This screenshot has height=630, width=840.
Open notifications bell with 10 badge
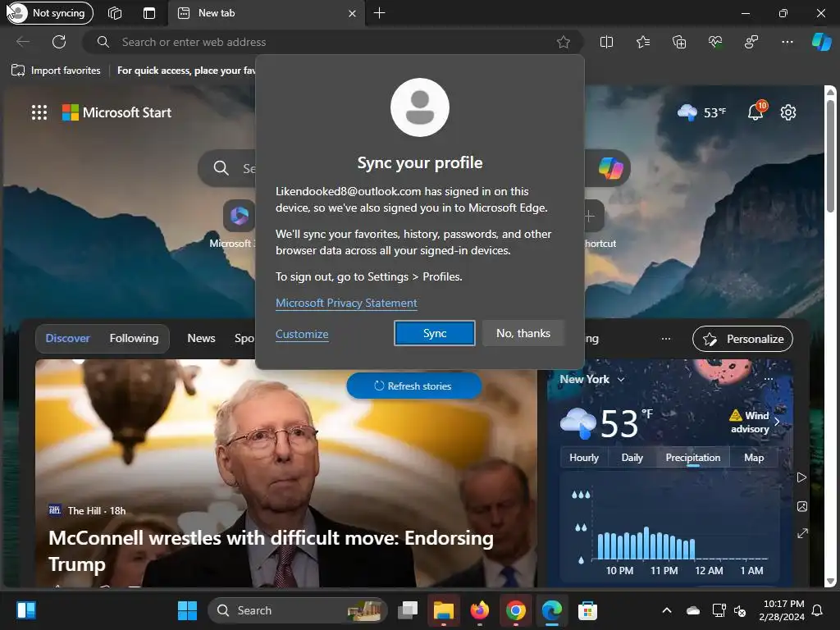(756, 112)
